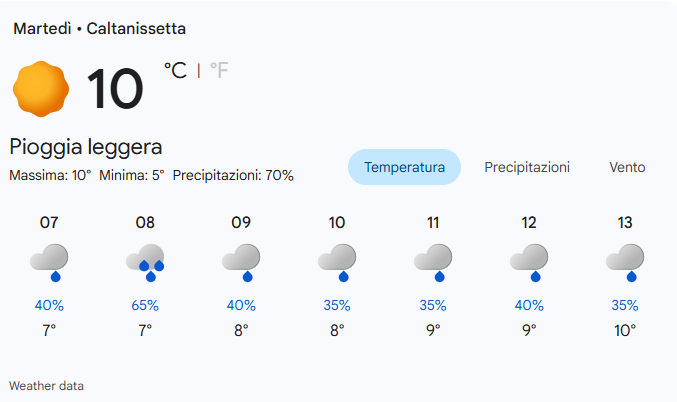
Task: Click the 11 hour rain cloud icon
Action: [x=433, y=261]
